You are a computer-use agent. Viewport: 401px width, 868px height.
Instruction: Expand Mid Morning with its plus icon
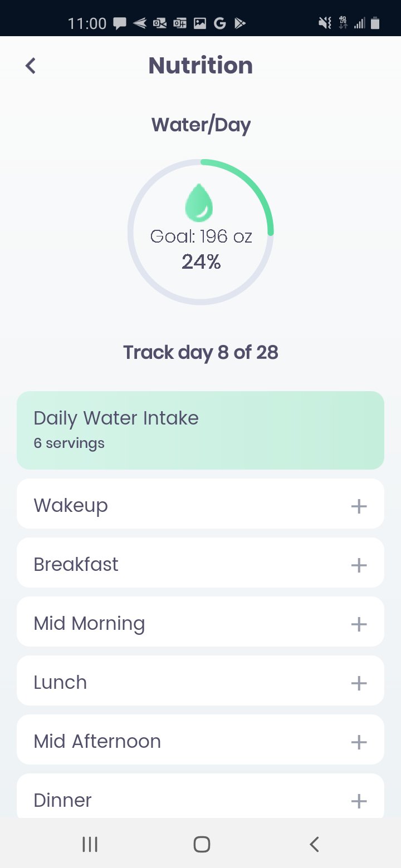359,624
